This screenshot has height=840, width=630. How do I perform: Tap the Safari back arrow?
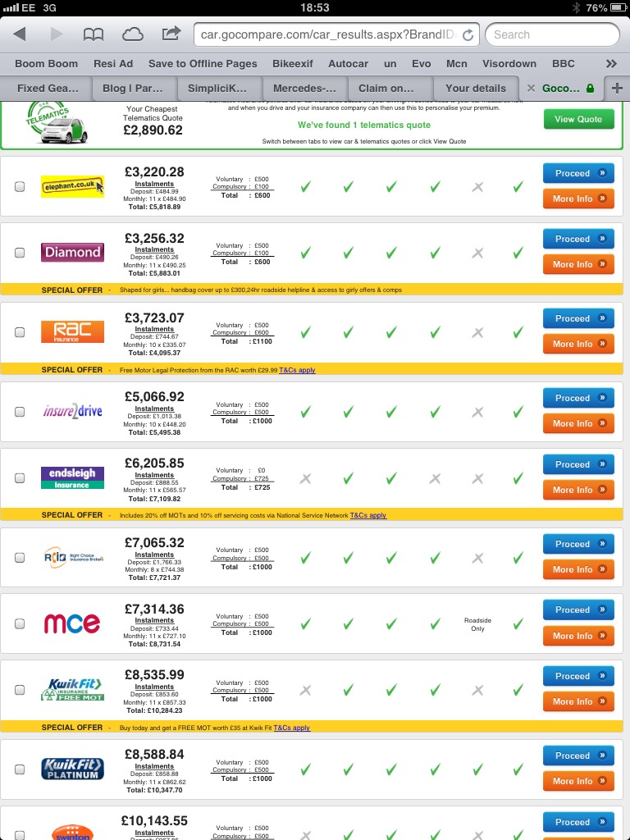(x=20, y=34)
